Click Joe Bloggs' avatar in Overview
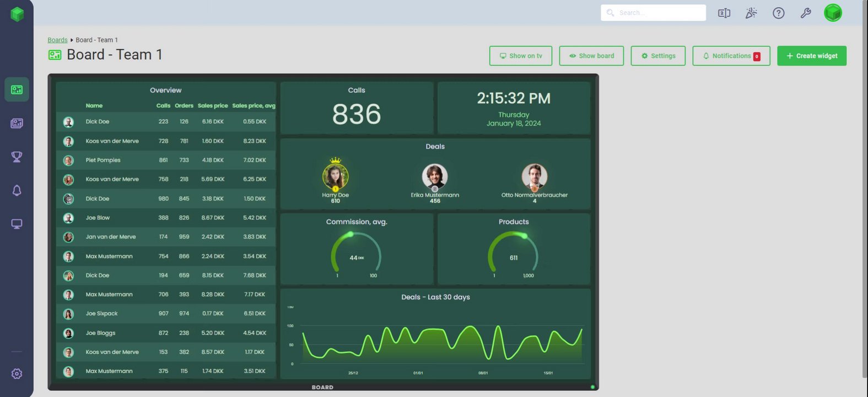 (68, 333)
